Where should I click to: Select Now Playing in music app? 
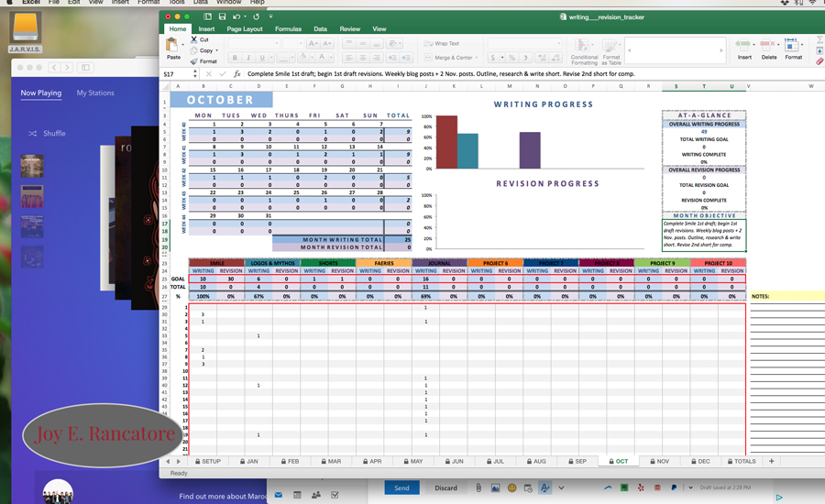click(x=41, y=93)
